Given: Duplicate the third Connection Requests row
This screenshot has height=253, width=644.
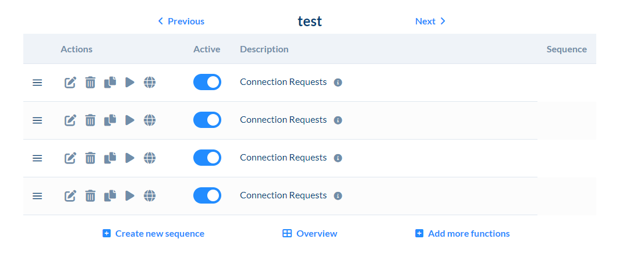Looking at the screenshot, I should [x=110, y=158].
